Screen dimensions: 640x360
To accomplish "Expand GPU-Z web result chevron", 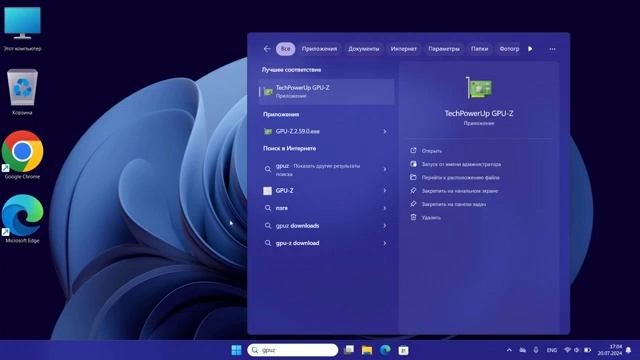I will coord(384,191).
